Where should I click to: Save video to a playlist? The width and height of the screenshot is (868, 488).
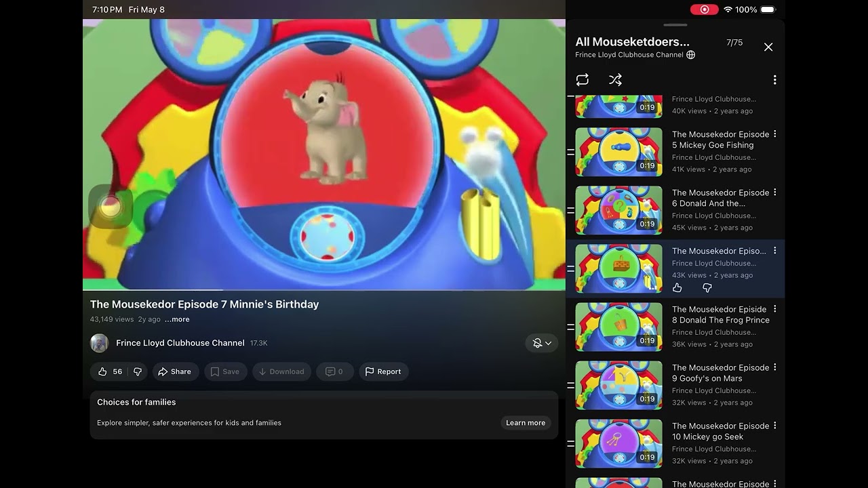pos(225,371)
